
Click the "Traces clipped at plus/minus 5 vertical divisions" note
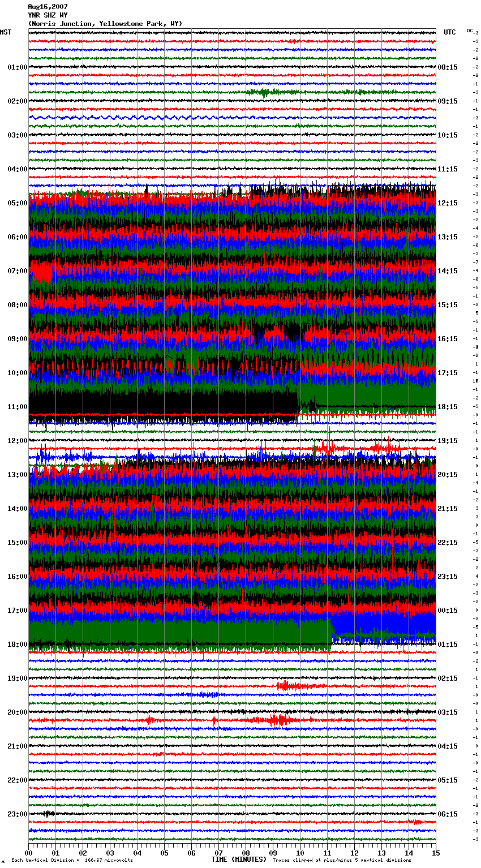pyautogui.click(x=341, y=860)
